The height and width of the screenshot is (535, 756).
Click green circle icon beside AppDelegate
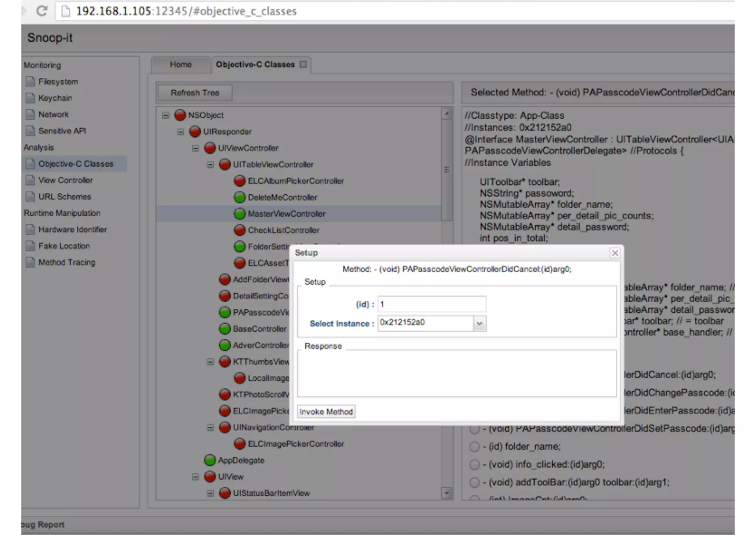[210, 460]
